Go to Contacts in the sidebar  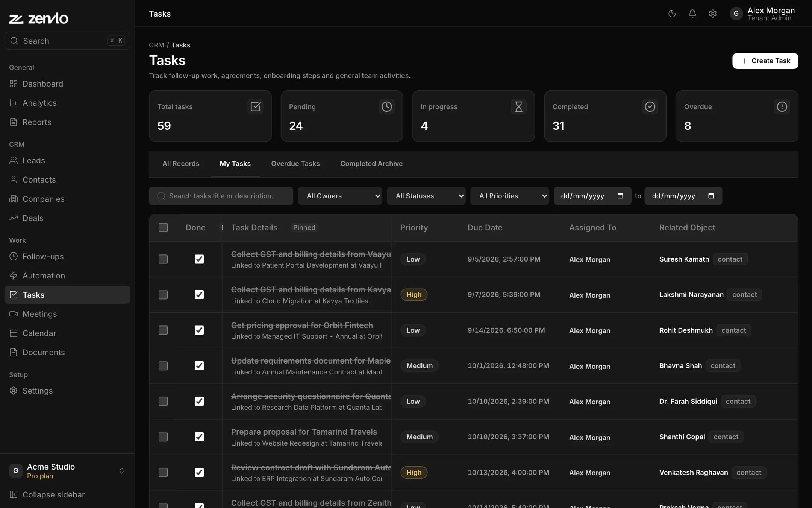click(67, 179)
